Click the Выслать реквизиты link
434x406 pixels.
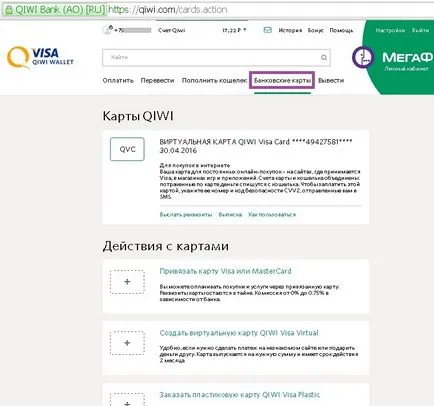click(186, 214)
